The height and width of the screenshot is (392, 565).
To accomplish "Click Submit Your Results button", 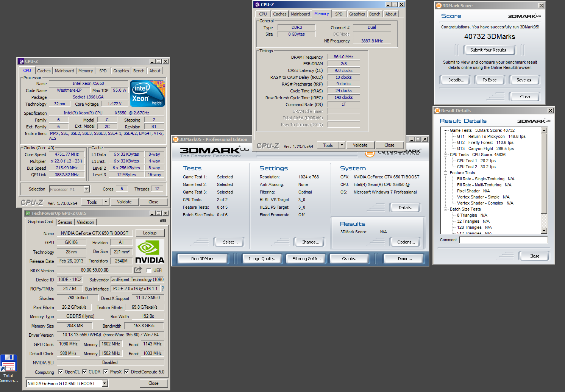I will pyautogui.click(x=490, y=50).
